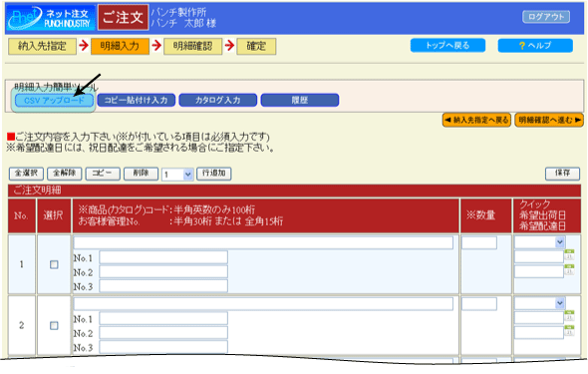588x374 pixels.
Task: Click the クイック 希望出荷日 希望配達日 column header
Action: click(546, 215)
